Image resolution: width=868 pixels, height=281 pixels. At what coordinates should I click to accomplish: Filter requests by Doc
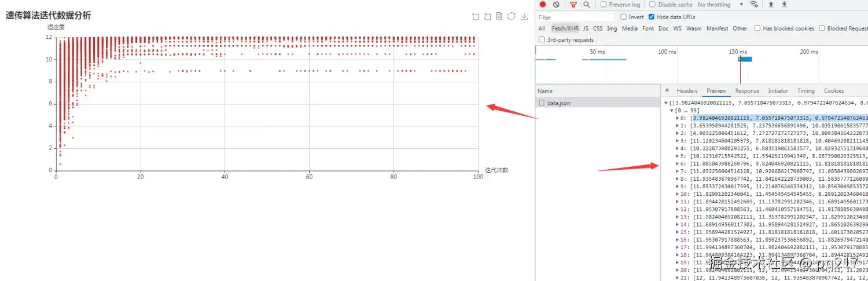click(663, 28)
